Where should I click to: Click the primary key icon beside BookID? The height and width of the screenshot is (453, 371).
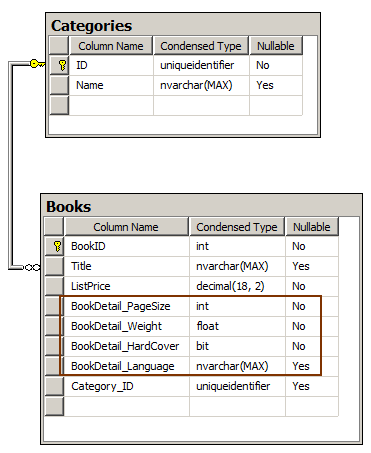tap(57, 246)
